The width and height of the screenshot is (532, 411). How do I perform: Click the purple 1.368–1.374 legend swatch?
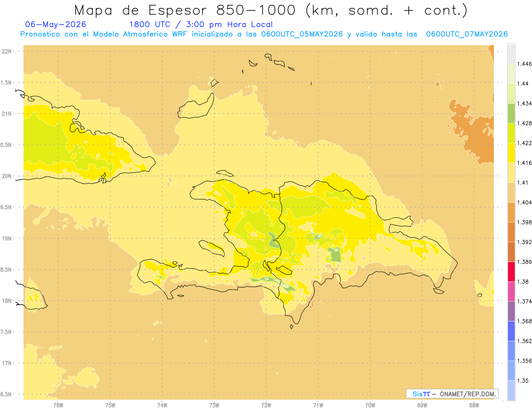point(511,311)
